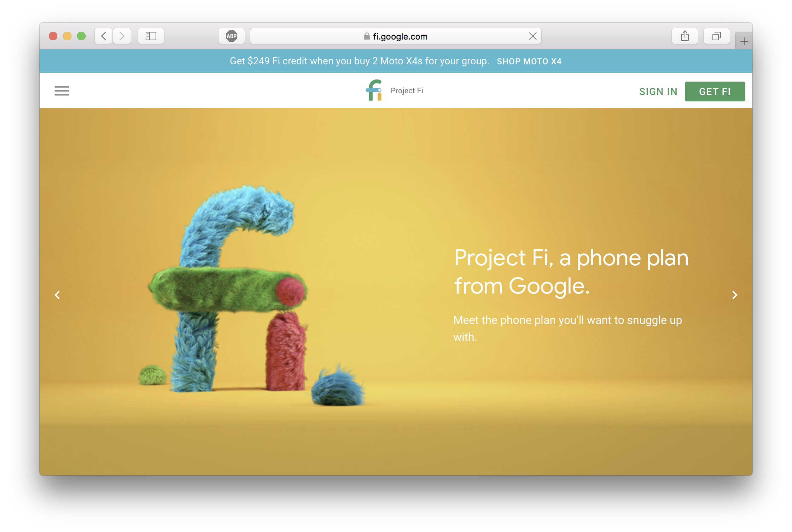
Task: Open the Share sheet icon
Action: pyautogui.click(x=685, y=36)
